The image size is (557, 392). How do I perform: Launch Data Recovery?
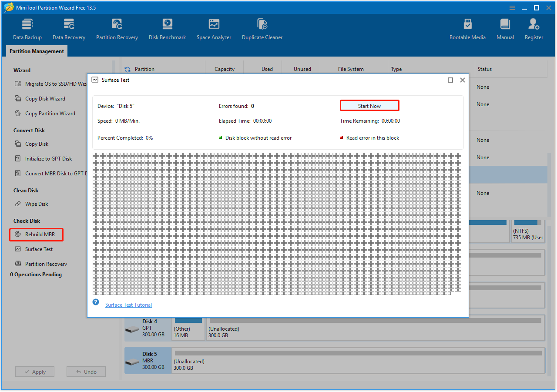point(69,27)
